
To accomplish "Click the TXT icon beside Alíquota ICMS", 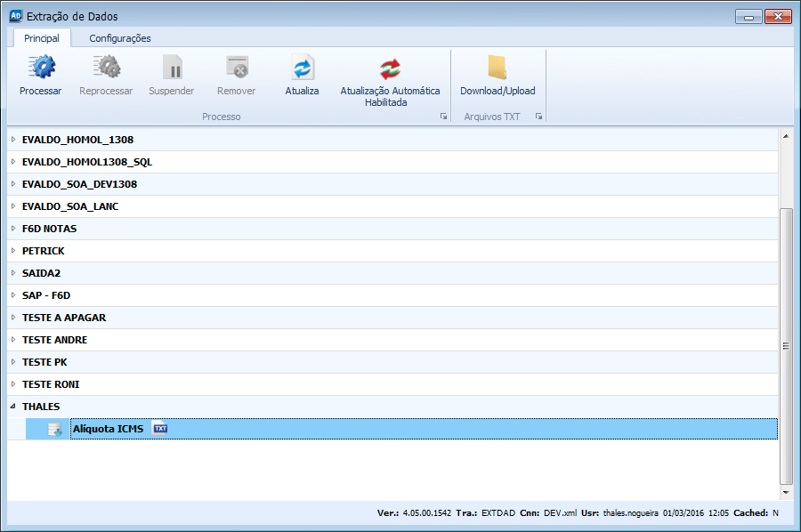I will pyautogui.click(x=160, y=429).
